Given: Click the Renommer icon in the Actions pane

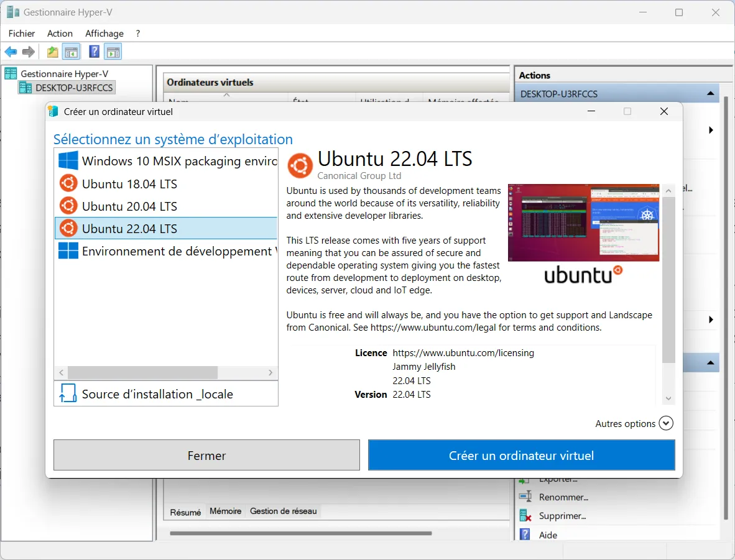Looking at the screenshot, I should (x=525, y=497).
